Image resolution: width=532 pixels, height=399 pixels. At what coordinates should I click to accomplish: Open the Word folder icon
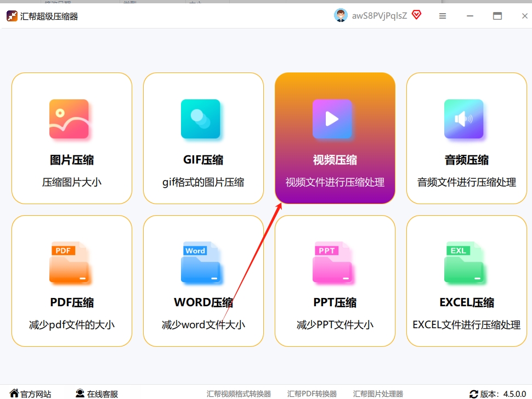coord(201,262)
